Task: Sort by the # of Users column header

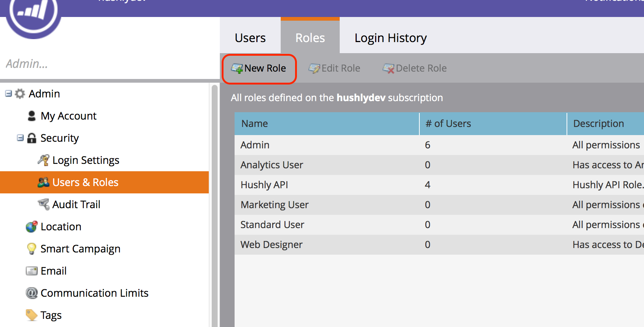Action: pos(493,124)
